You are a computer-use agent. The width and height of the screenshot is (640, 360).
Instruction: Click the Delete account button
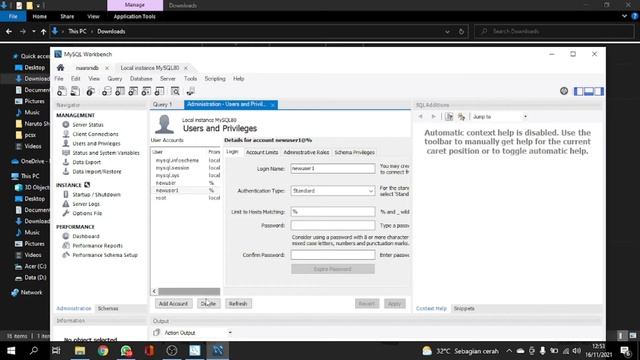point(208,304)
